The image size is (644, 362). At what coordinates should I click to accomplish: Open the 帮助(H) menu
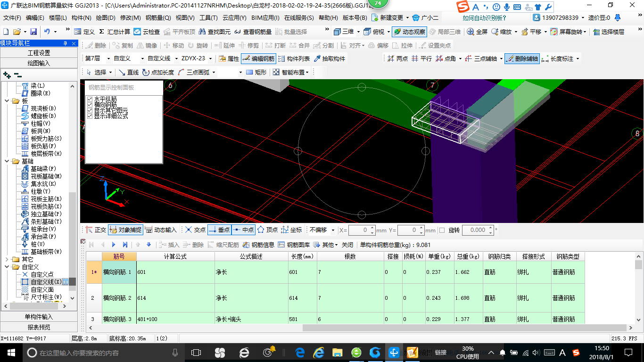328,17
